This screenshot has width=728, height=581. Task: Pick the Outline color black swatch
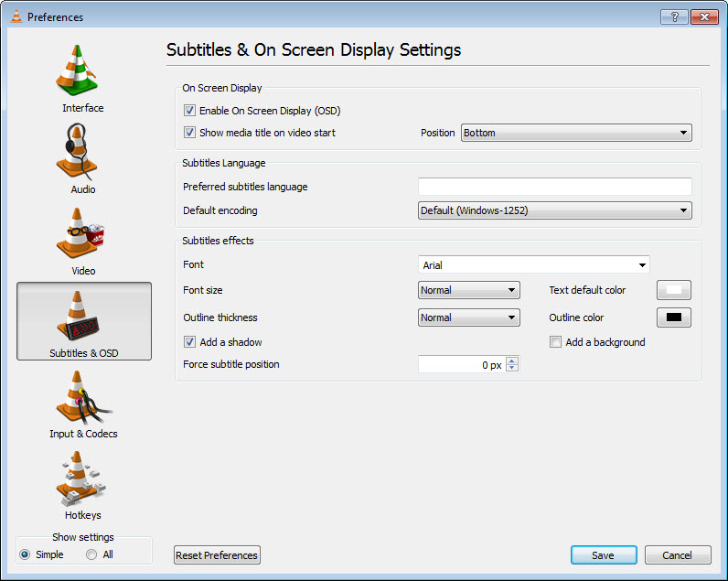coord(674,317)
